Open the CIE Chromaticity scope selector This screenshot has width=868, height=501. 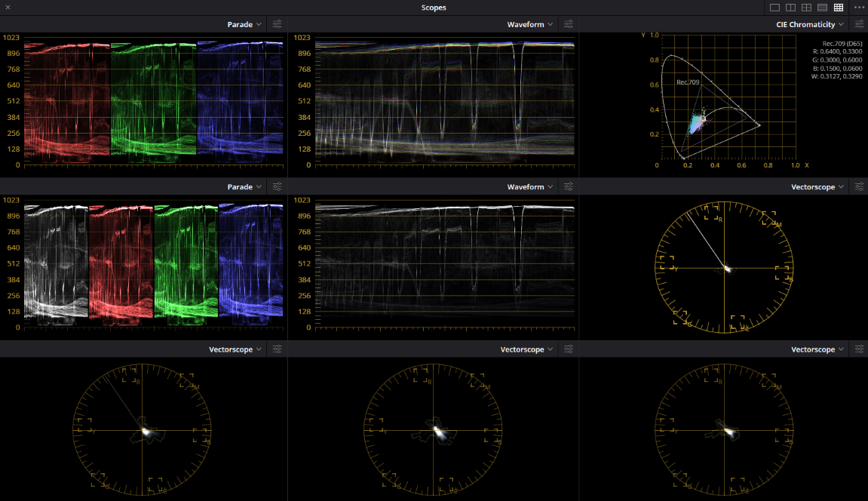tap(809, 23)
